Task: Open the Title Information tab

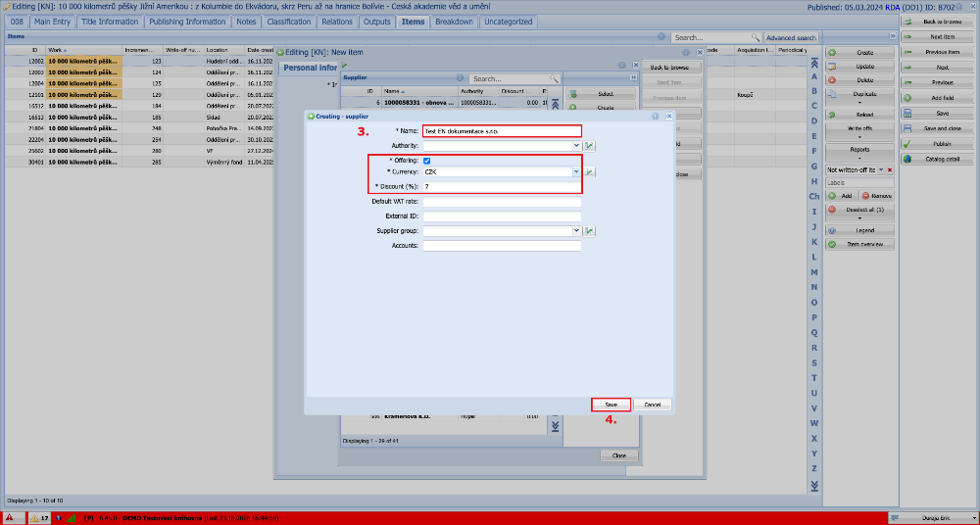Action: pos(110,22)
